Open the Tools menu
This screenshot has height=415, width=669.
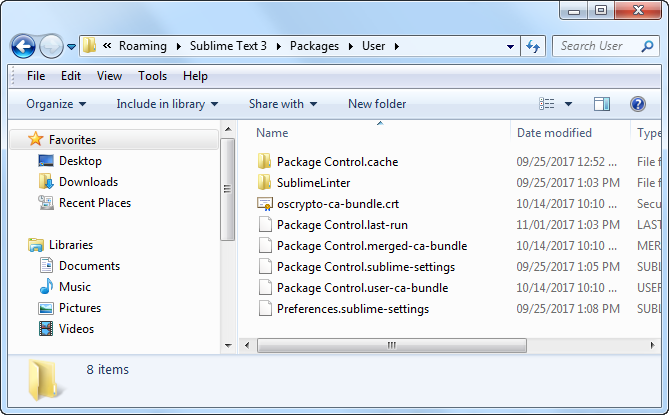[152, 76]
